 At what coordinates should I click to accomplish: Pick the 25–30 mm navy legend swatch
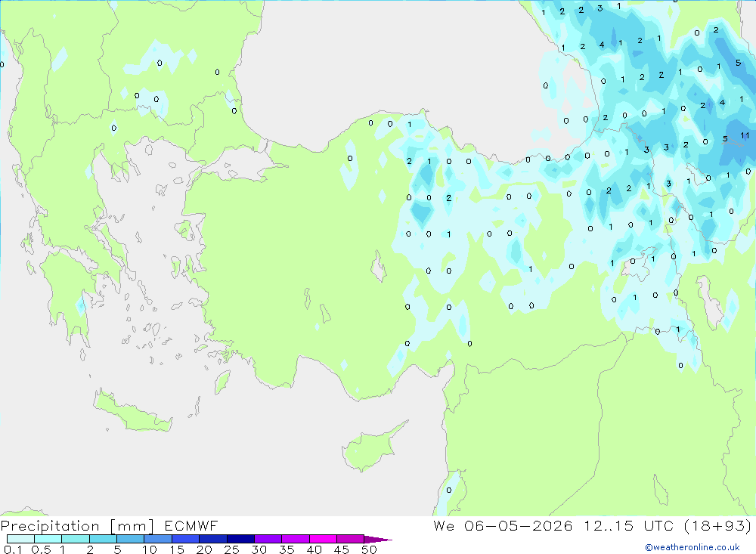tap(240, 539)
